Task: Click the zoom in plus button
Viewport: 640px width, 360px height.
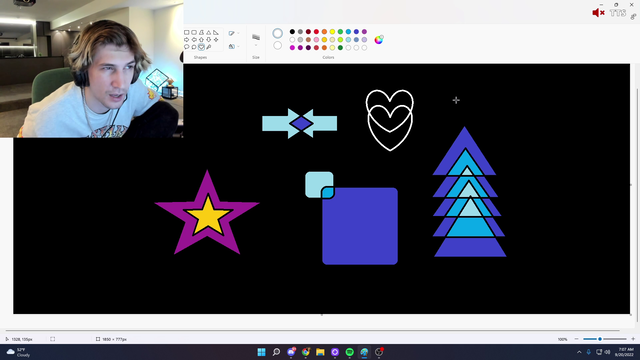Action: coord(633,339)
